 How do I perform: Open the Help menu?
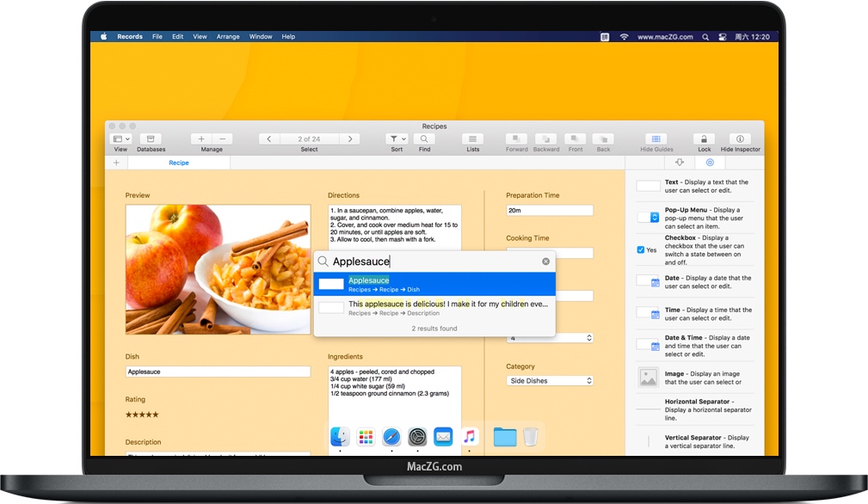tap(288, 37)
